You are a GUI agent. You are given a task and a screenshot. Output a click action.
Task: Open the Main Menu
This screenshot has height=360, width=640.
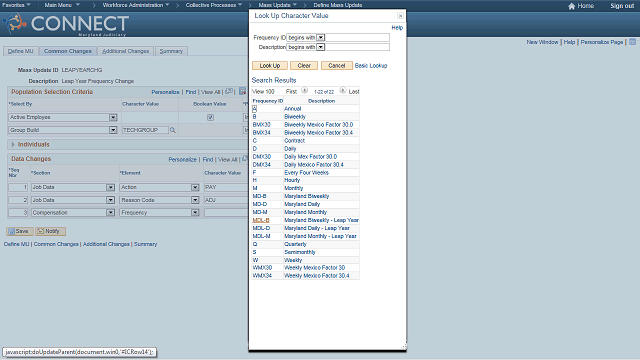pyautogui.click(x=62, y=5)
